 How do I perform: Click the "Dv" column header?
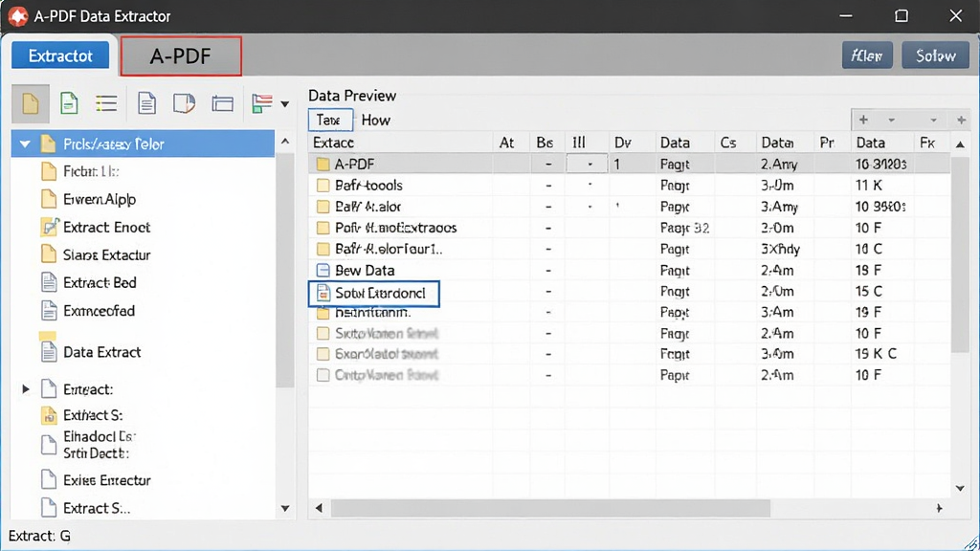point(632,143)
